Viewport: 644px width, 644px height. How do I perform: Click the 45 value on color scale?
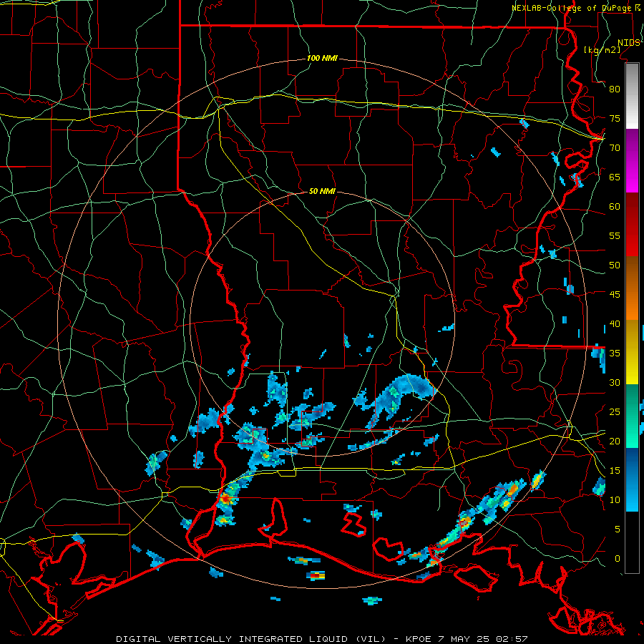coord(615,295)
